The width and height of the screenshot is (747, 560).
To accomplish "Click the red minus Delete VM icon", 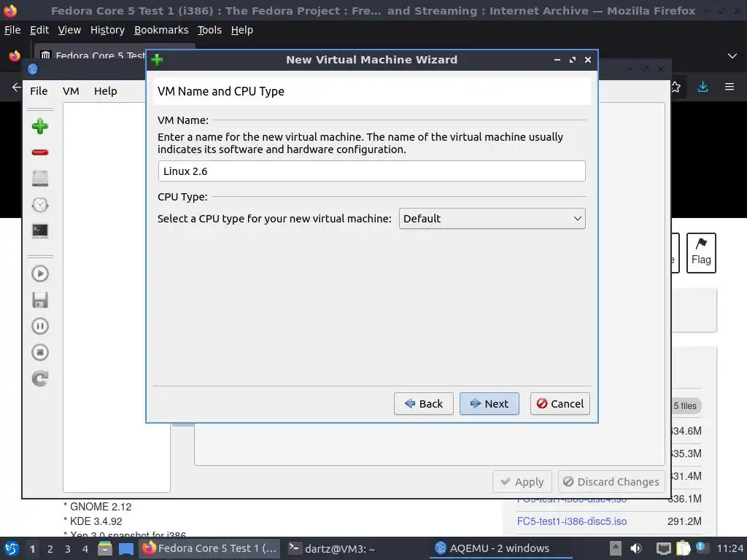I will [x=40, y=152].
